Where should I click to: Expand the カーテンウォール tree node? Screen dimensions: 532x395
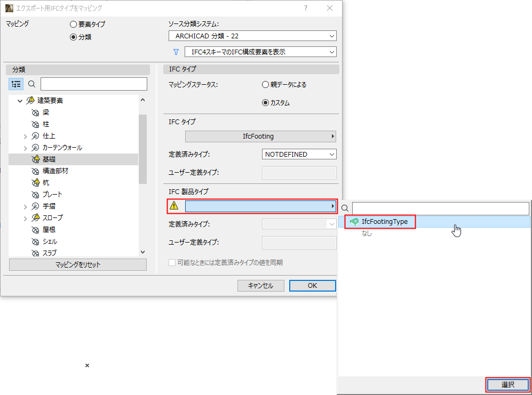(26, 148)
